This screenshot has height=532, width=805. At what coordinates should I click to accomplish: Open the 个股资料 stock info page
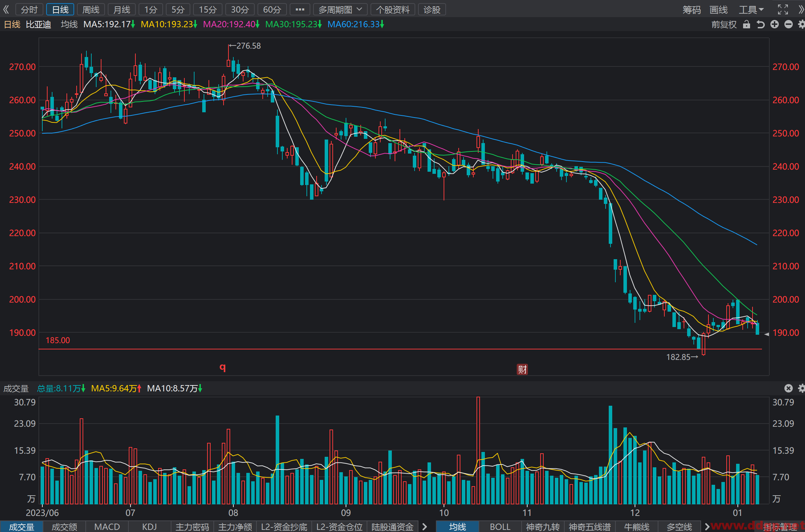coord(393,9)
